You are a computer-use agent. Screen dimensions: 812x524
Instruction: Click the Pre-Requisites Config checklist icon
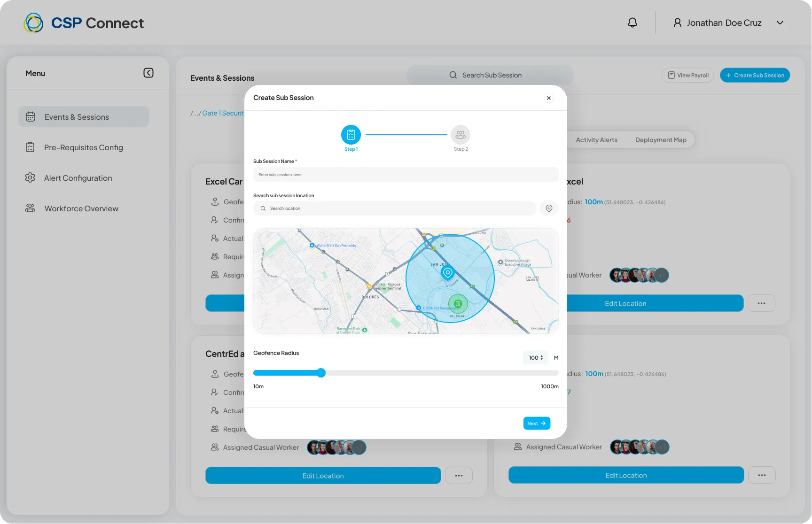coord(30,147)
